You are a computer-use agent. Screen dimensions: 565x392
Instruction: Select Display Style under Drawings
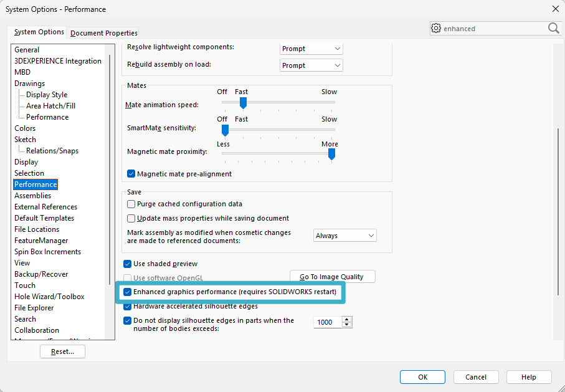pos(47,95)
